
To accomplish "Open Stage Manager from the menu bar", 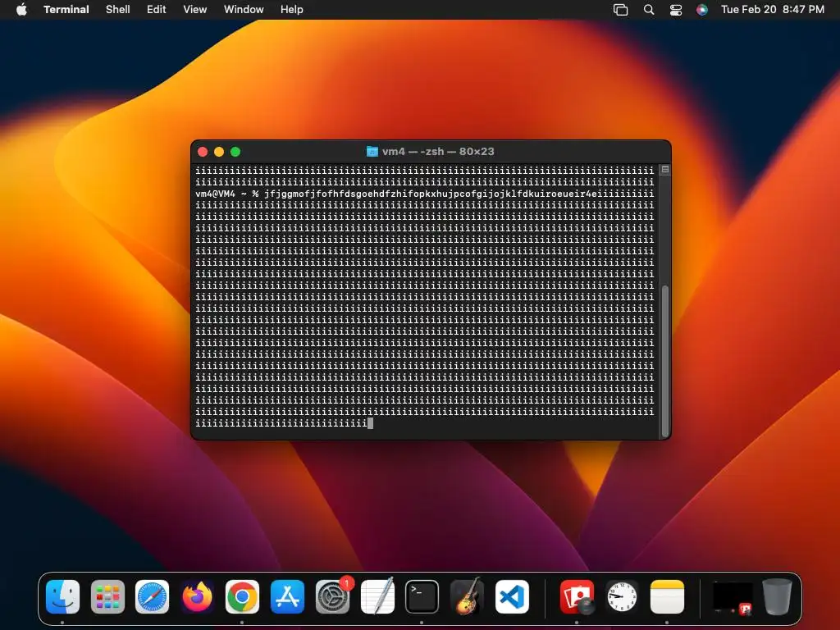I will (620, 10).
